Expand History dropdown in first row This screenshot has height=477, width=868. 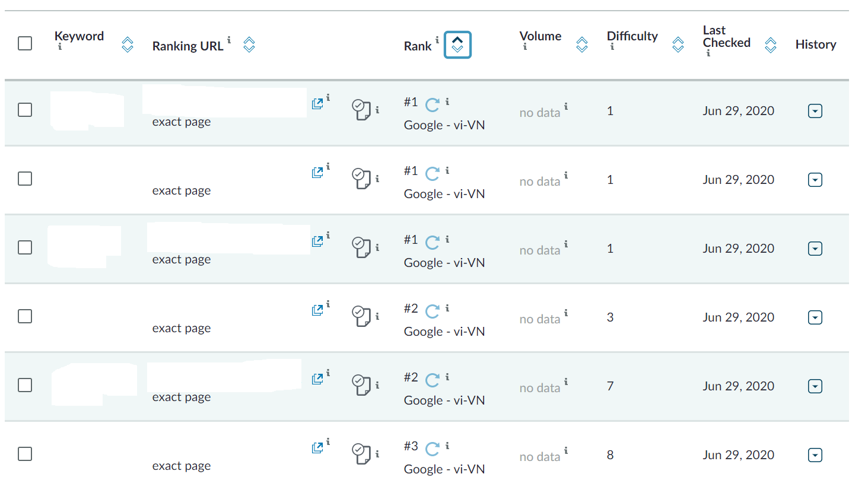click(815, 111)
